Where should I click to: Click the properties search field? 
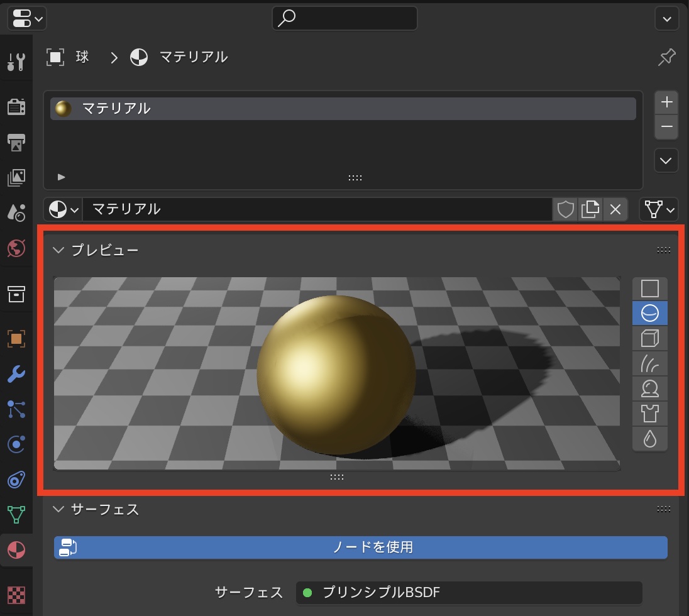click(x=344, y=19)
